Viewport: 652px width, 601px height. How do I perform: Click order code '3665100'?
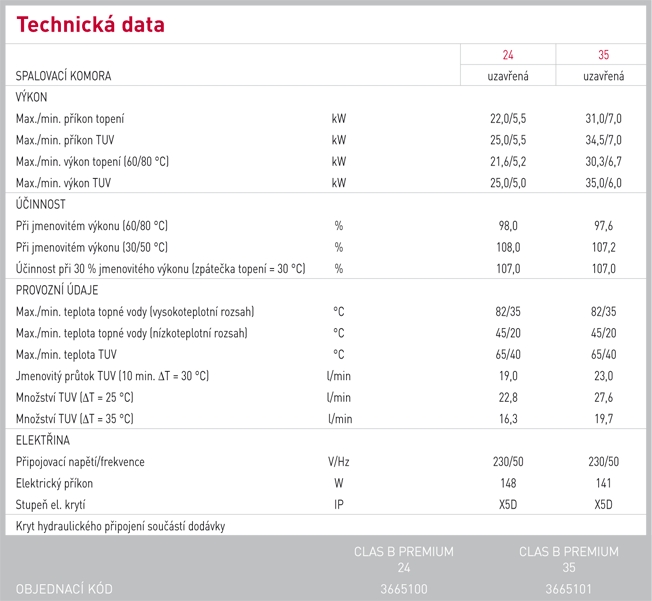(x=404, y=589)
